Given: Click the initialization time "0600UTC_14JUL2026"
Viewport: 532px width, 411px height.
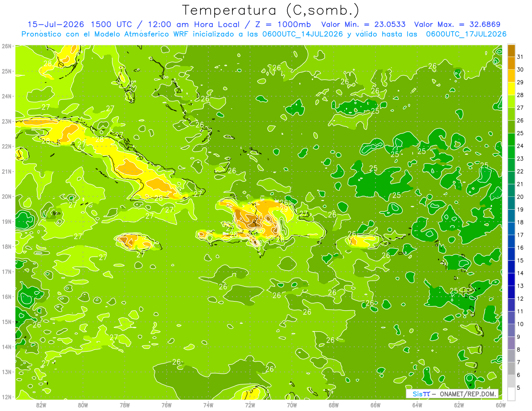Looking at the screenshot, I should 302,34.
